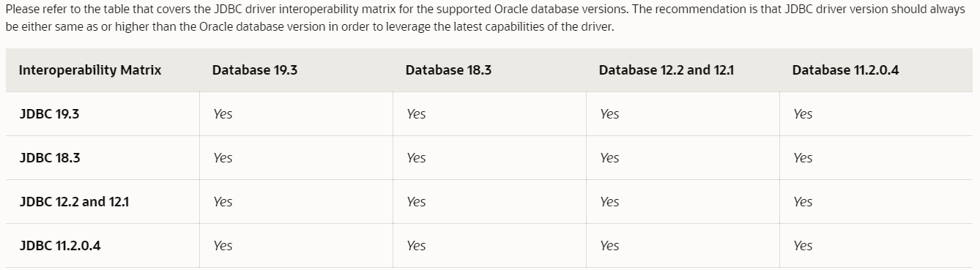Click Yes for JDBC 18.3 and Database 12.2/12.1
The width and height of the screenshot is (980, 270).
(609, 158)
